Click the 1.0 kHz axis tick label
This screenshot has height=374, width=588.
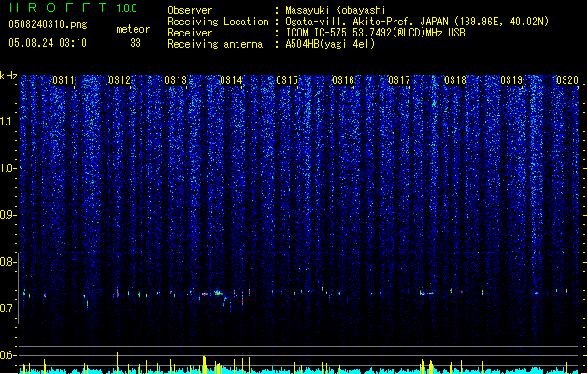click(x=7, y=168)
